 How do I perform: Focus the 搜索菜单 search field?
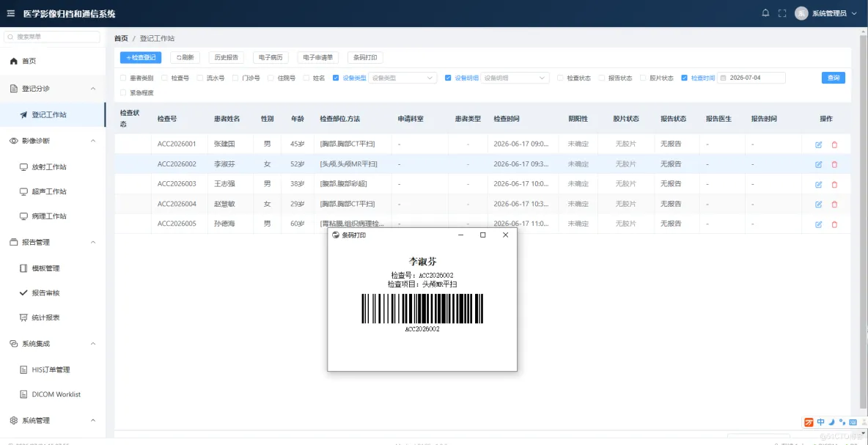click(52, 37)
